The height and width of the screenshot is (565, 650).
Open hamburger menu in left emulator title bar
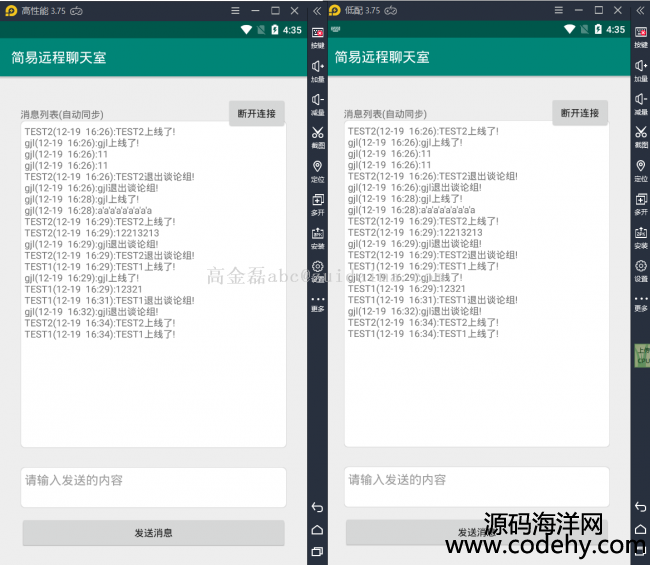[x=235, y=10]
